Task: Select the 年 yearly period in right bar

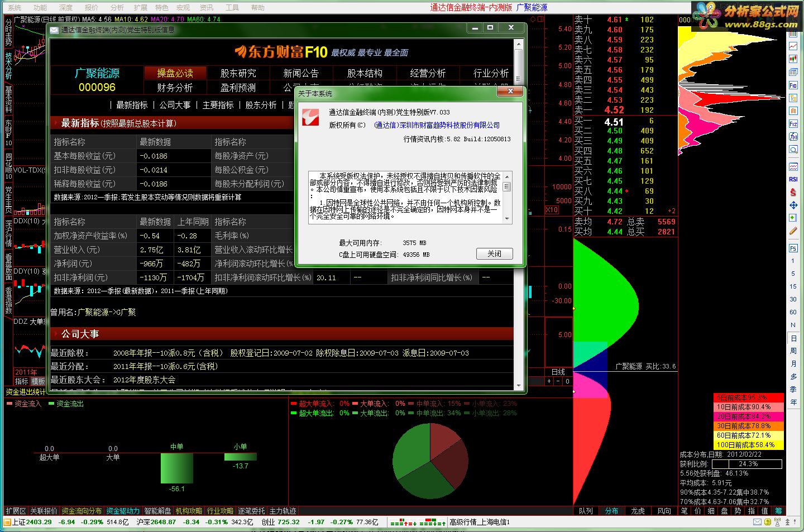Action: click(x=793, y=402)
